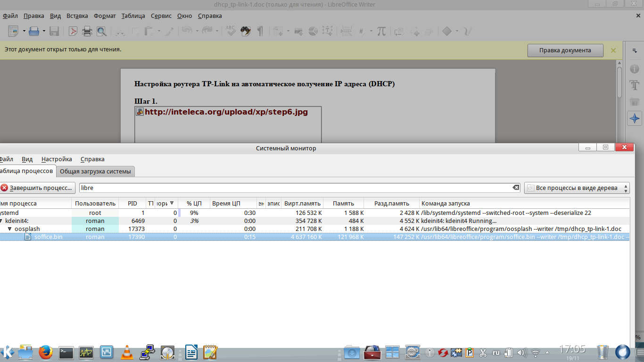Open the terminal from the taskbar
This screenshot has width=644, height=362.
(66, 352)
